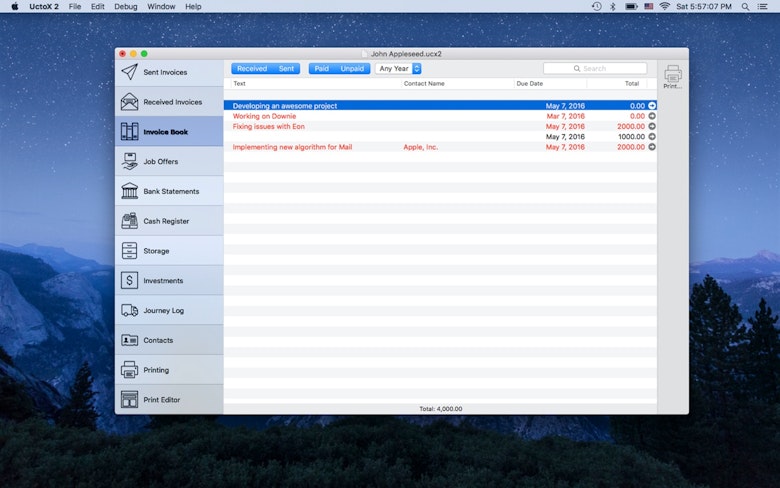Toggle the Received filter

(252, 69)
